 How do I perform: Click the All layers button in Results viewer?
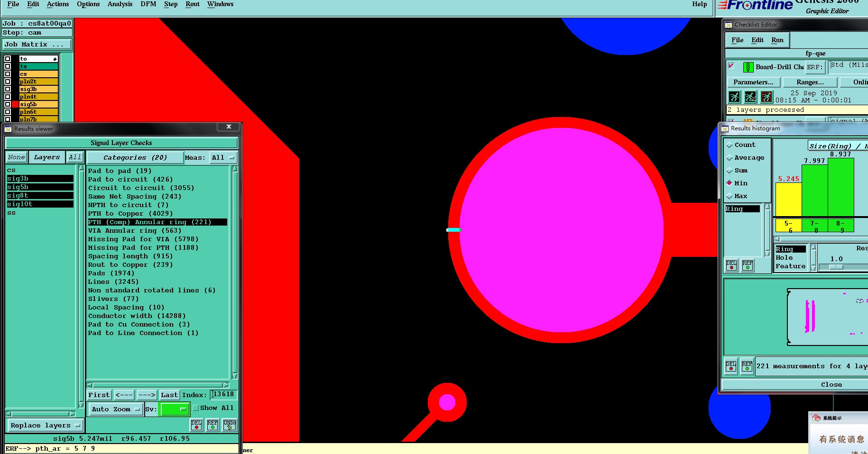click(x=74, y=157)
